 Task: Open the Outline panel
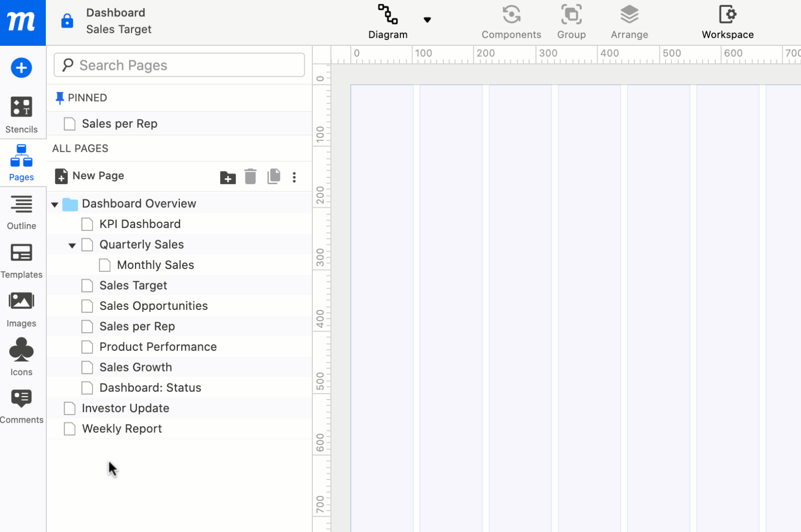pos(21,211)
